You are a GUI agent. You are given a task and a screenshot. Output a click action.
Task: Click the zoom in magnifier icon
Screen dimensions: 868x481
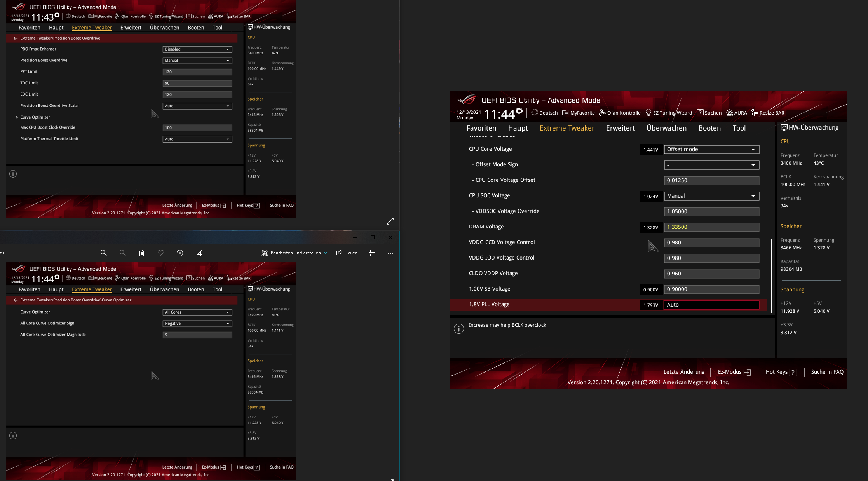click(103, 253)
